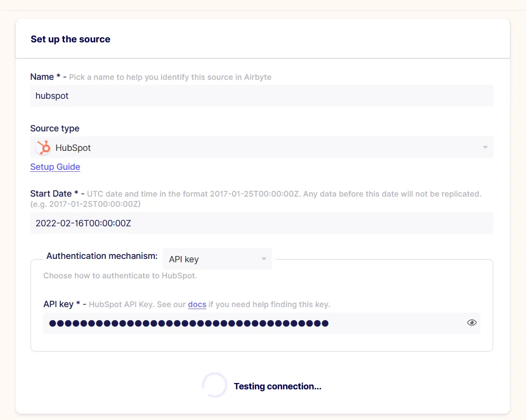Open the Source type dropdown arrow
This screenshot has width=526, height=420.
[x=485, y=147]
